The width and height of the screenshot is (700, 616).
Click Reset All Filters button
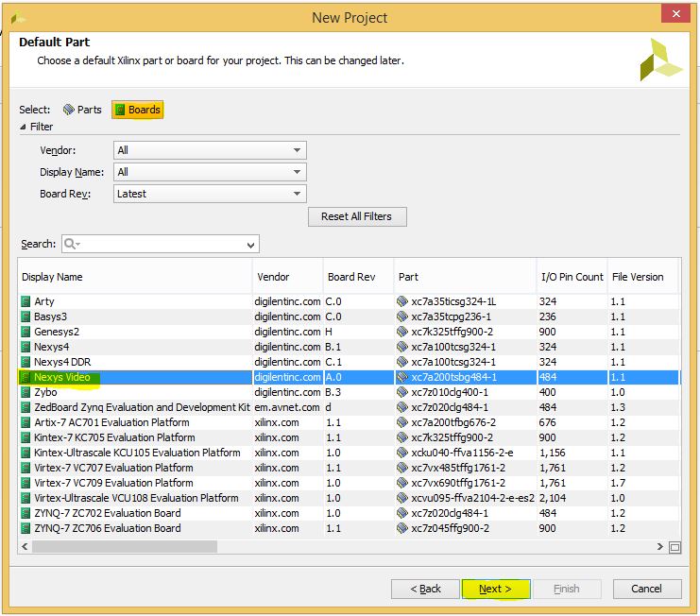pos(357,216)
